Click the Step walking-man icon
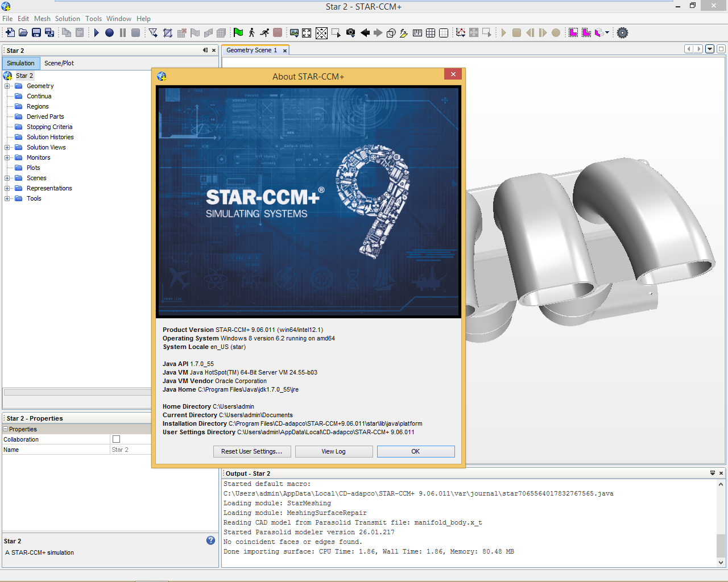728x582 pixels. pos(251,33)
